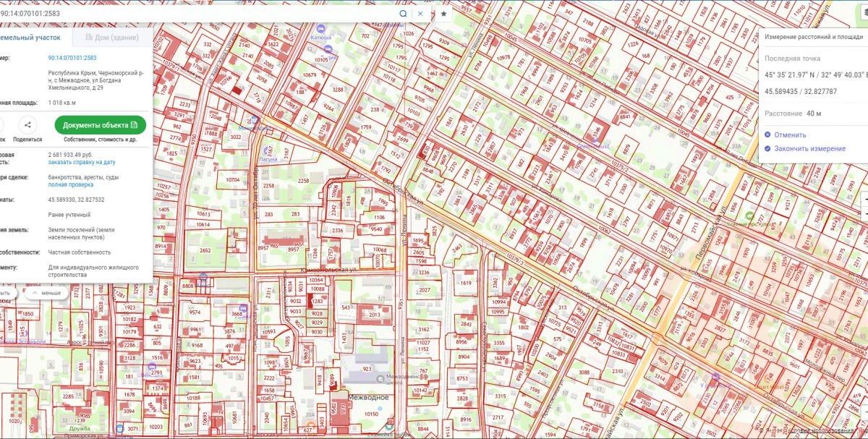
Task: Click the magnifier search icon
Action: click(404, 13)
